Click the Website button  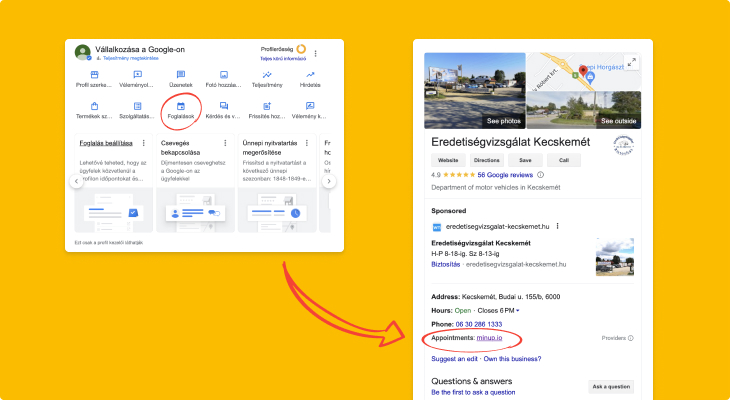(448, 160)
